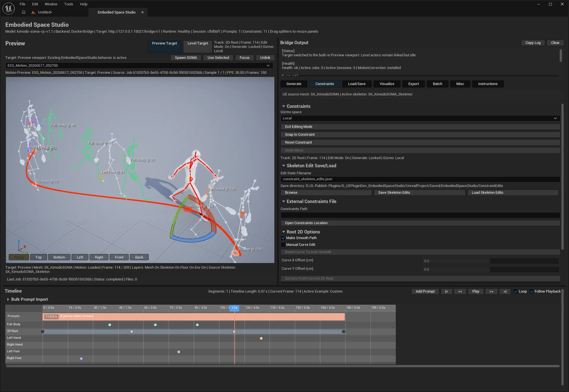Switch to the Load/Save tab
This screenshot has width=569, height=392.
coord(357,84)
